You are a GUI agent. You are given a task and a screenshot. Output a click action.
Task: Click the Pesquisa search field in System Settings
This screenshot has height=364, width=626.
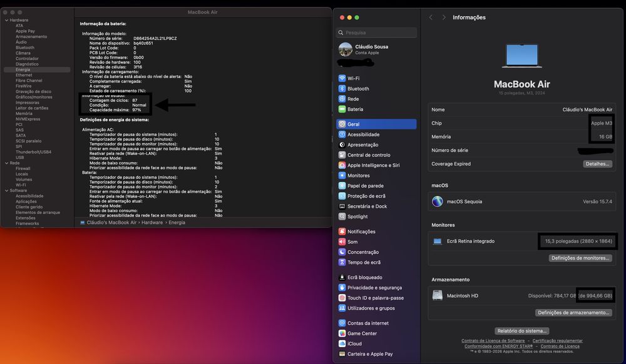pyautogui.click(x=376, y=33)
